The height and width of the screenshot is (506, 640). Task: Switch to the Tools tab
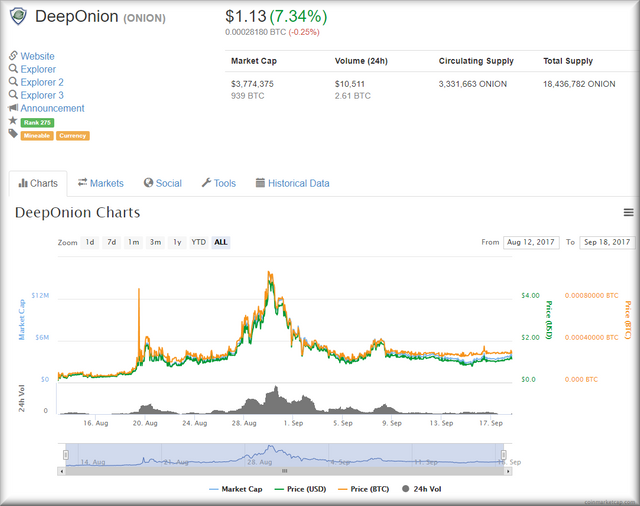[x=219, y=183]
